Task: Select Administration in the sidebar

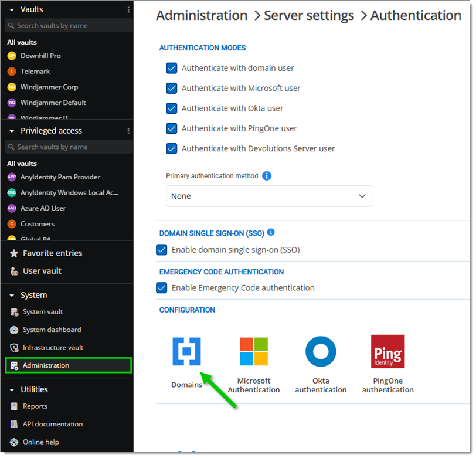Action: (x=69, y=366)
